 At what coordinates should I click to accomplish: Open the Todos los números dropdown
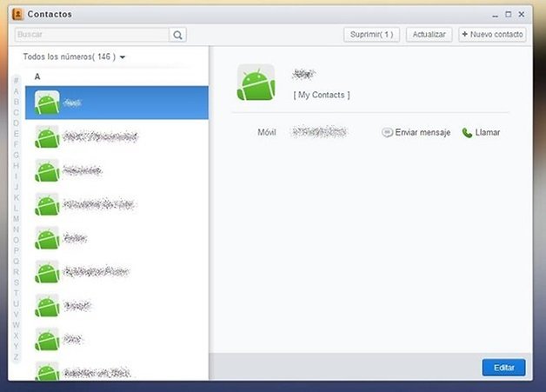(x=74, y=56)
